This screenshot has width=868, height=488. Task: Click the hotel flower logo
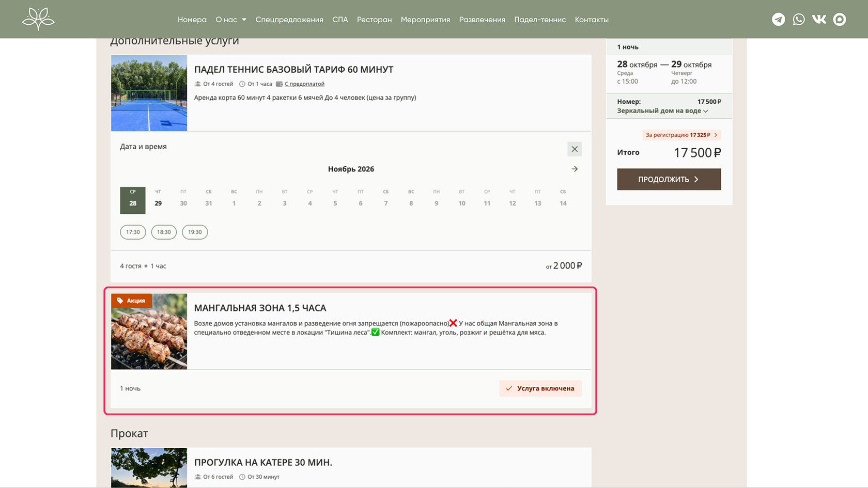click(38, 19)
